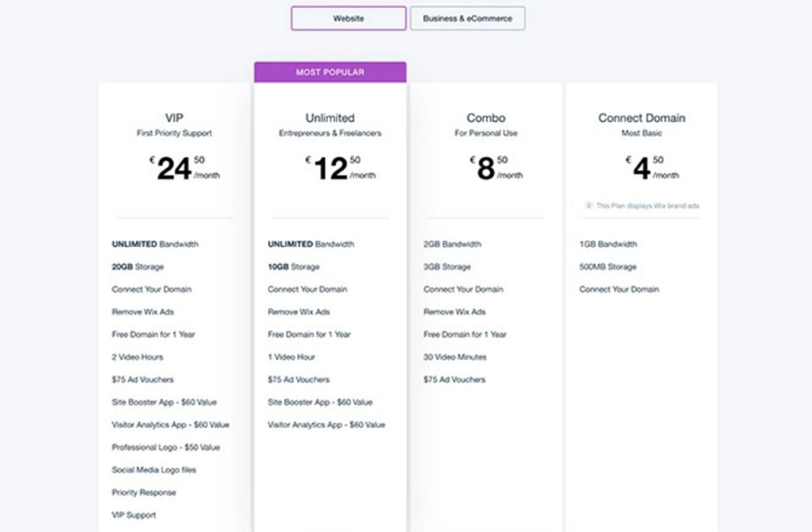Click Social Media Logo files feature
The width and height of the screenshot is (812, 532).
click(x=153, y=469)
